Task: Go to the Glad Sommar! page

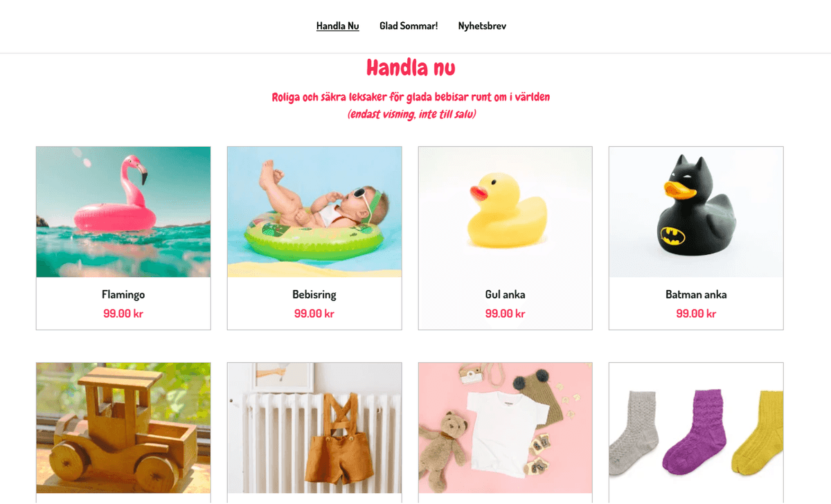Action: [409, 26]
